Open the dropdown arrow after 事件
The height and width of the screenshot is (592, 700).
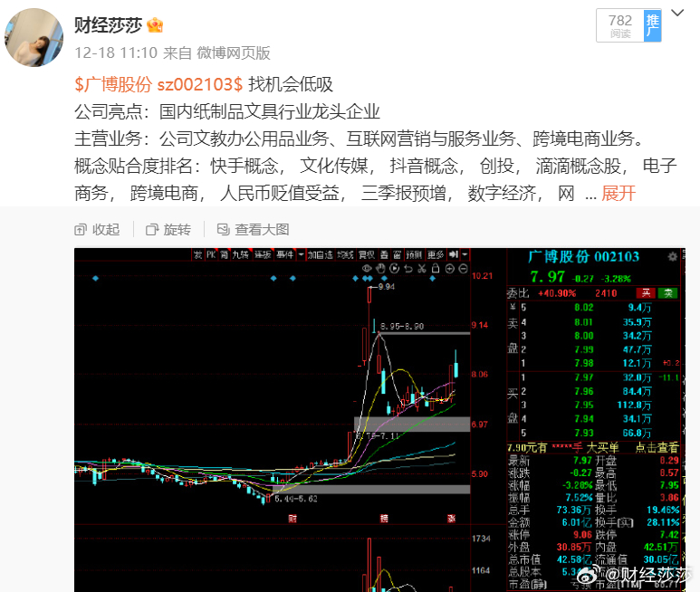(301, 254)
